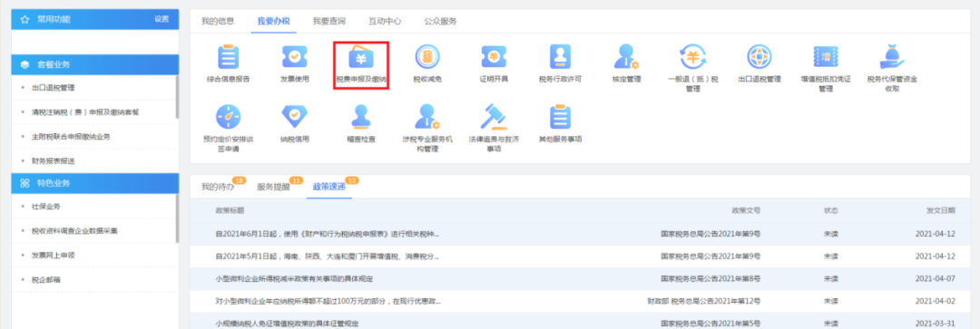Switch to 我的信息 tab

(x=218, y=21)
